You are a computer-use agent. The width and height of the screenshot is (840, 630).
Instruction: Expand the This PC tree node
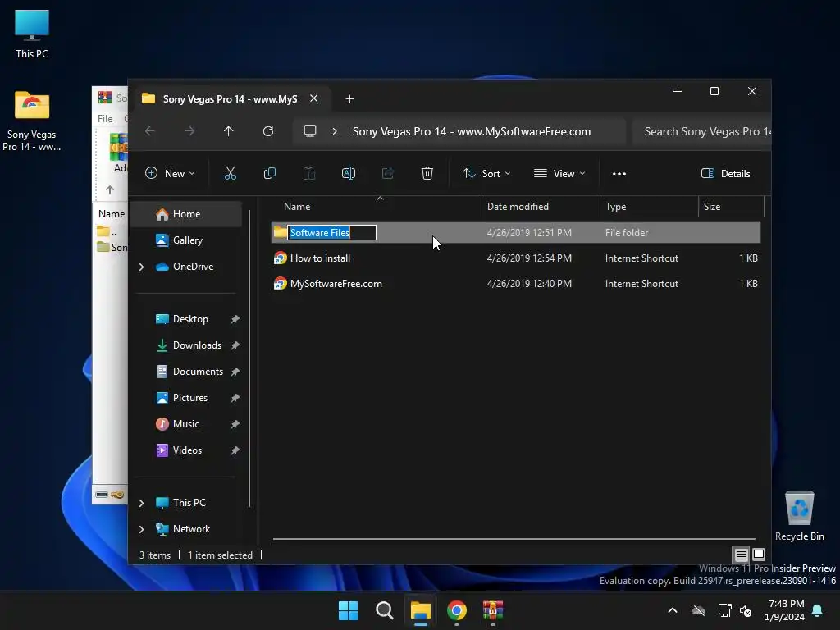[141, 503]
